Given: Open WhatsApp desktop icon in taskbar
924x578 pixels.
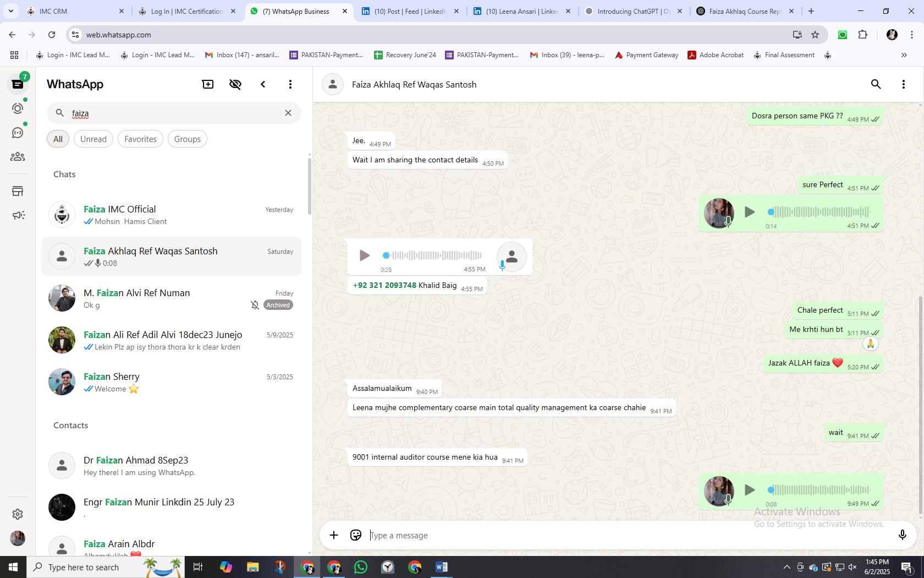Looking at the screenshot, I should [361, 567].
